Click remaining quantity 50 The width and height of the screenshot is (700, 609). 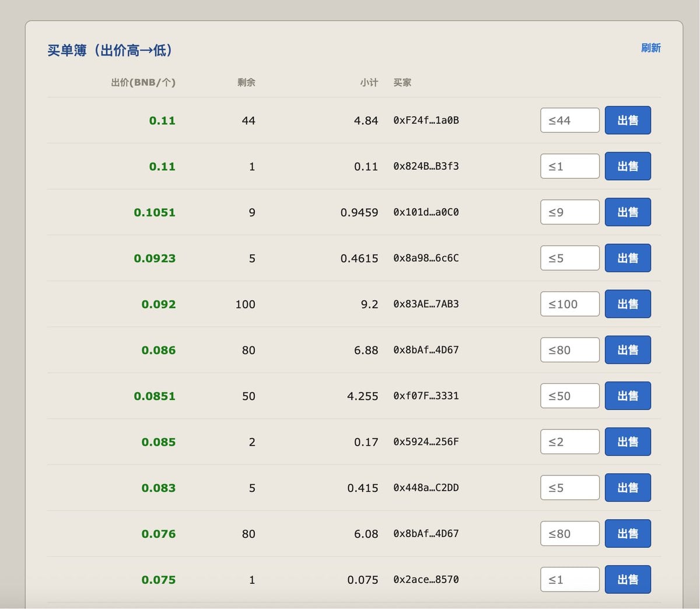(x=249, y=396)
